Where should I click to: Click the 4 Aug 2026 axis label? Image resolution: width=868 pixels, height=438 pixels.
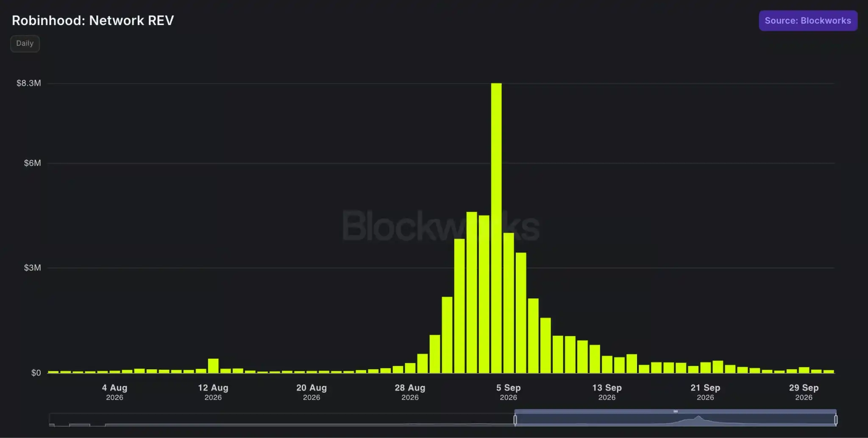tap(114, 392)
